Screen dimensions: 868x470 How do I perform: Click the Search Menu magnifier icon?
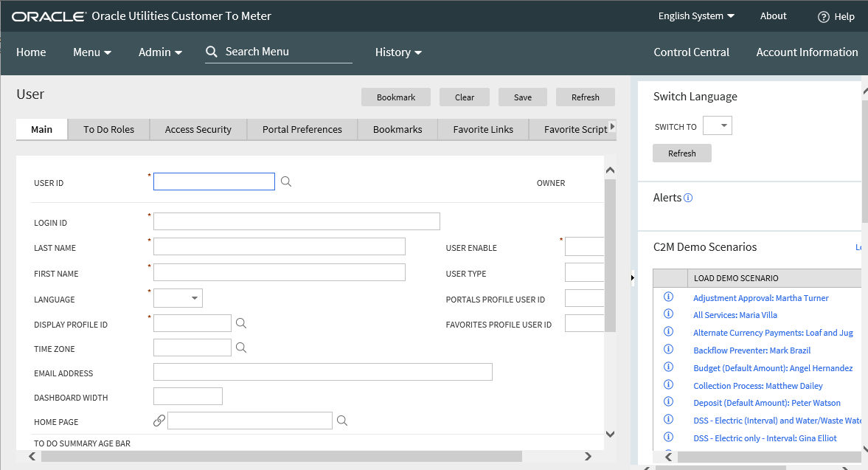[x=212, y=52]
